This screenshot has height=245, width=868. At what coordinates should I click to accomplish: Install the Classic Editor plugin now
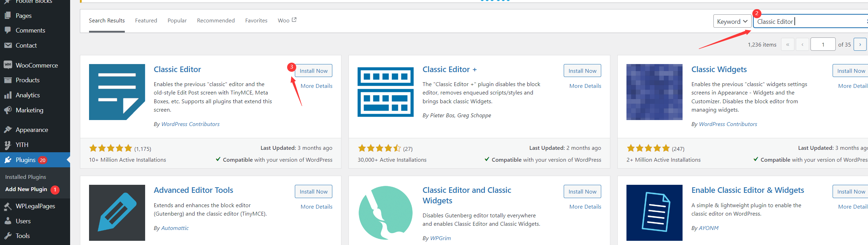coord(313,71)
